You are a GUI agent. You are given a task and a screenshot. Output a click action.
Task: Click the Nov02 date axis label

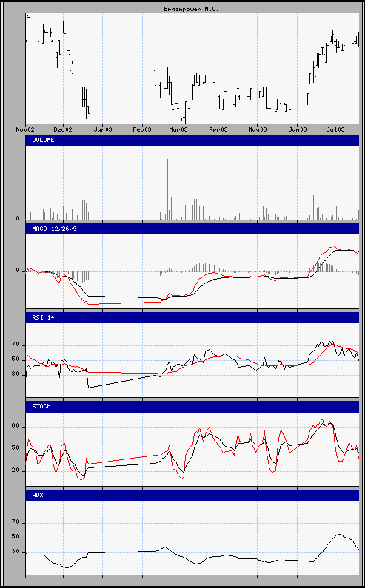[x=25, y=129]
